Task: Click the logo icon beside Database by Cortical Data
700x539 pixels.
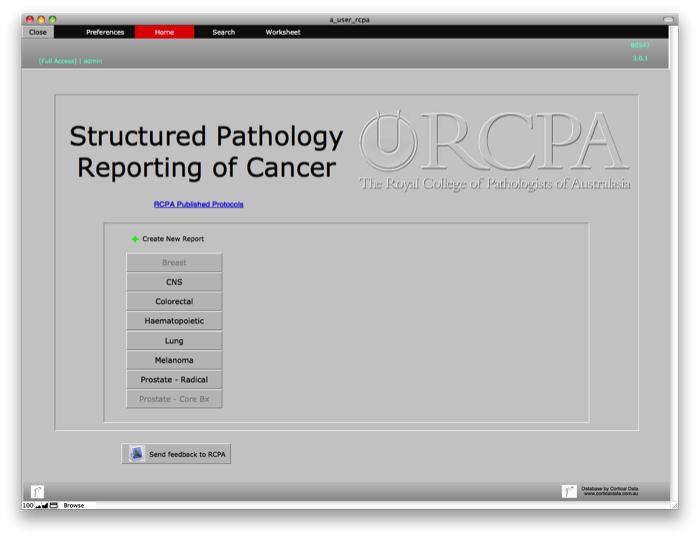Action: click(569, 491)
